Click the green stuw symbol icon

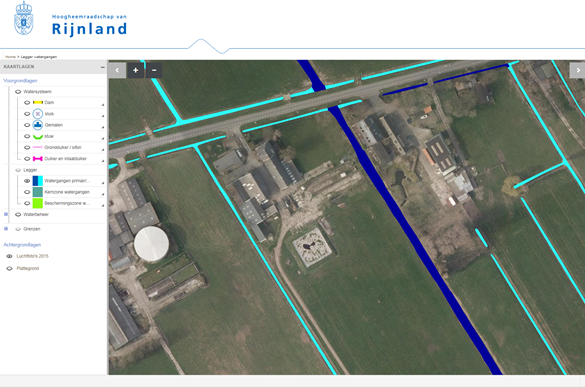click(38, 137)
